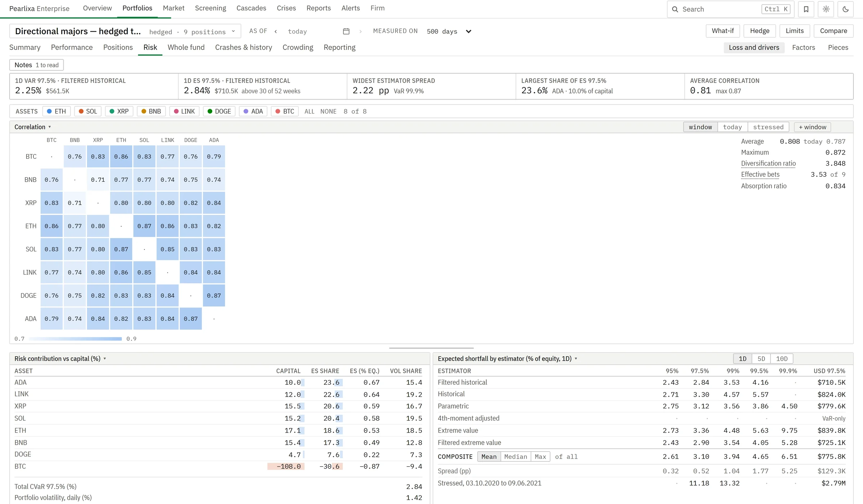The width and height of the screenshot is (863, 504).
Task: Toggle the SOL asset chip
Action: click(x=88, y=111)
